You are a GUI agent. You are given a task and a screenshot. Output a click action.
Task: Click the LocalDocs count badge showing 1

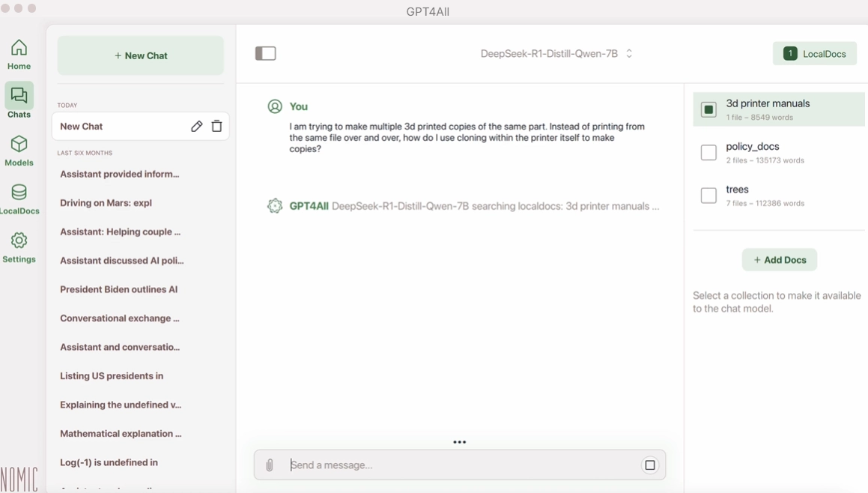click(x=790, y=54)
